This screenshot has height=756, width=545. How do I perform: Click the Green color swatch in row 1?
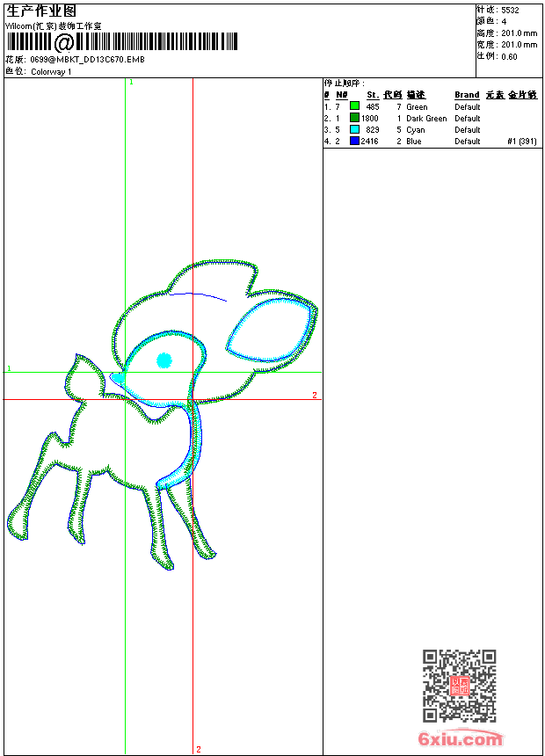point(354,106)
